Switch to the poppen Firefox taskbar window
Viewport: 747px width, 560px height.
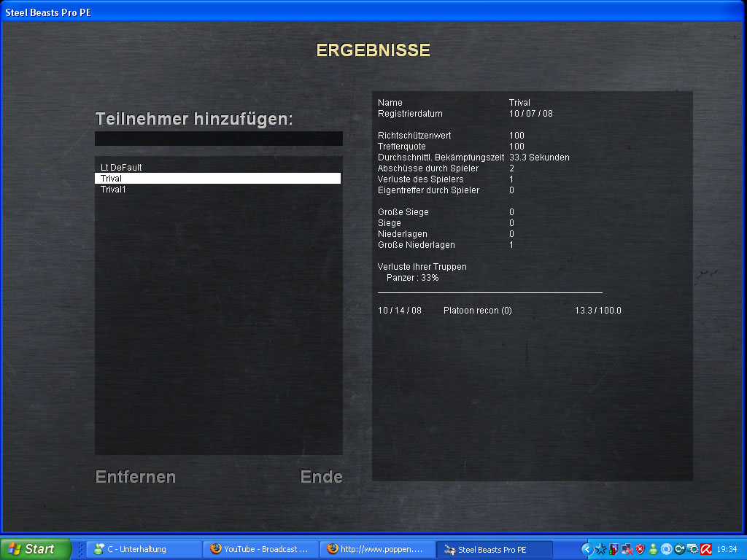[x=376, y=549]
